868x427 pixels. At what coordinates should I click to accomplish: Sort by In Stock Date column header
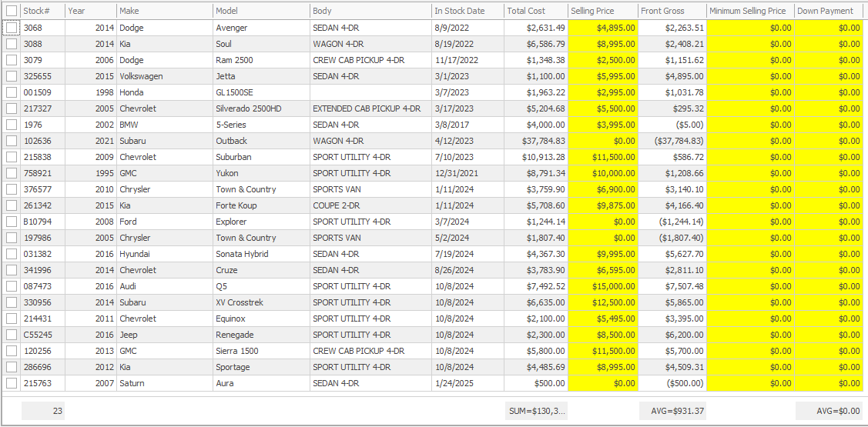468,11
